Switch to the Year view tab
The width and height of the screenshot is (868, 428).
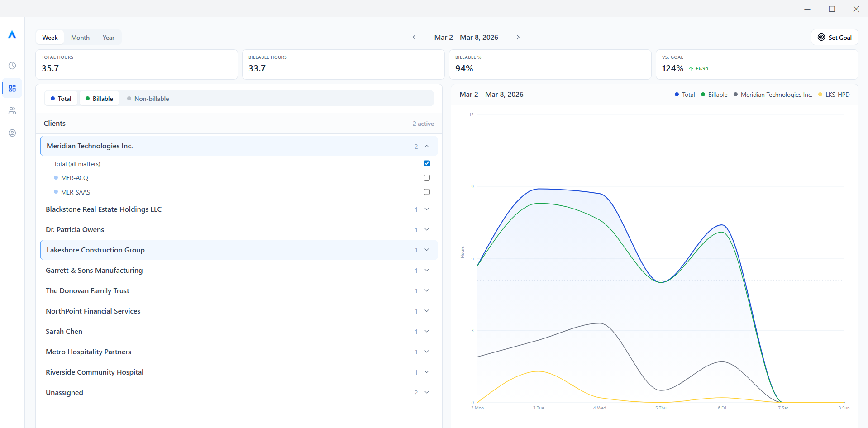[x=108, y=37]
